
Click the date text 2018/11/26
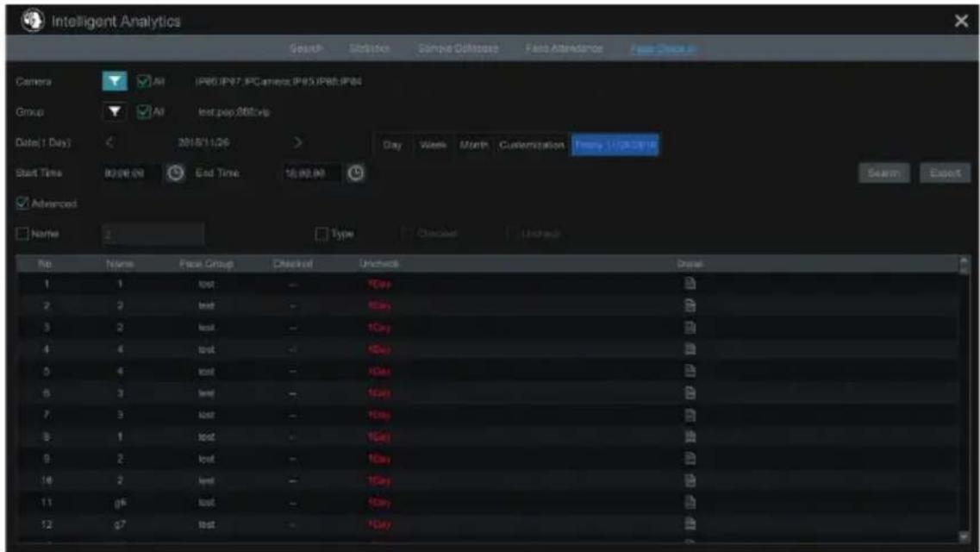pyautogui.click(x=203, y=142)
